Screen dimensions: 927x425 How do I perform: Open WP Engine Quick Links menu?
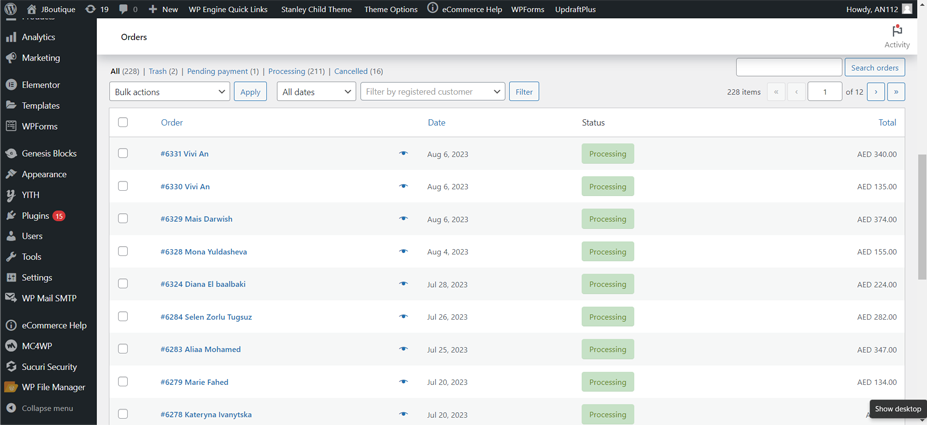tap(228, 9)
